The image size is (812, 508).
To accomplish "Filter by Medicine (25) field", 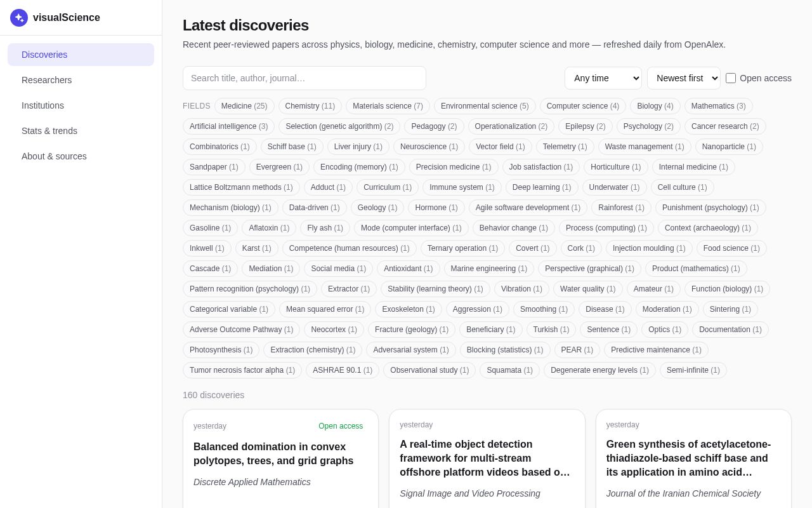I will click(244, 106).
